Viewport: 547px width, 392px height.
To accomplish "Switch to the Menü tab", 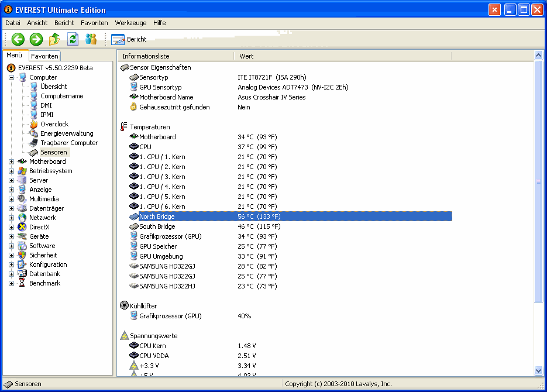I will pos(14,55).
